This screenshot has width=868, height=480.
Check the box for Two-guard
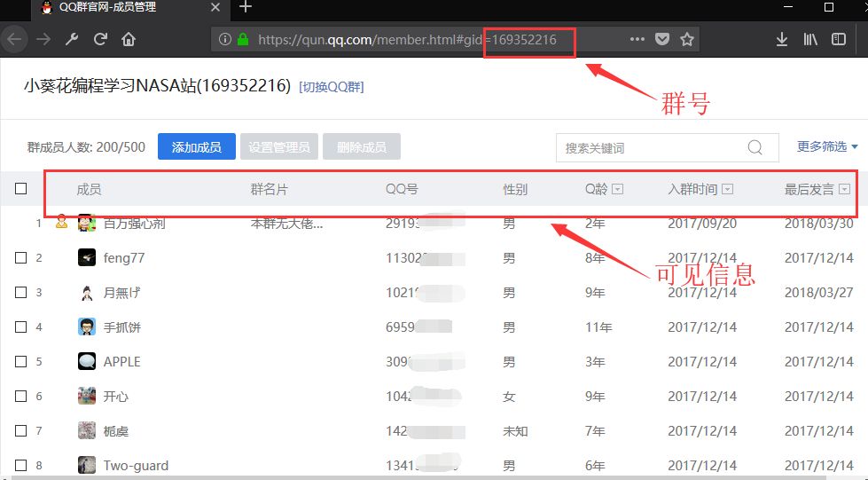(x=21, y=465)
